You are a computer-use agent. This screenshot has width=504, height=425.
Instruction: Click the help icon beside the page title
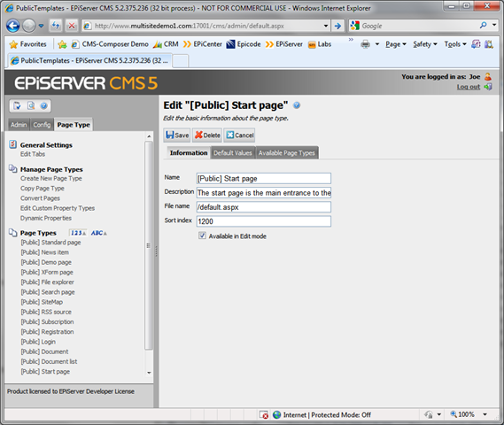(x=297, y=105)
